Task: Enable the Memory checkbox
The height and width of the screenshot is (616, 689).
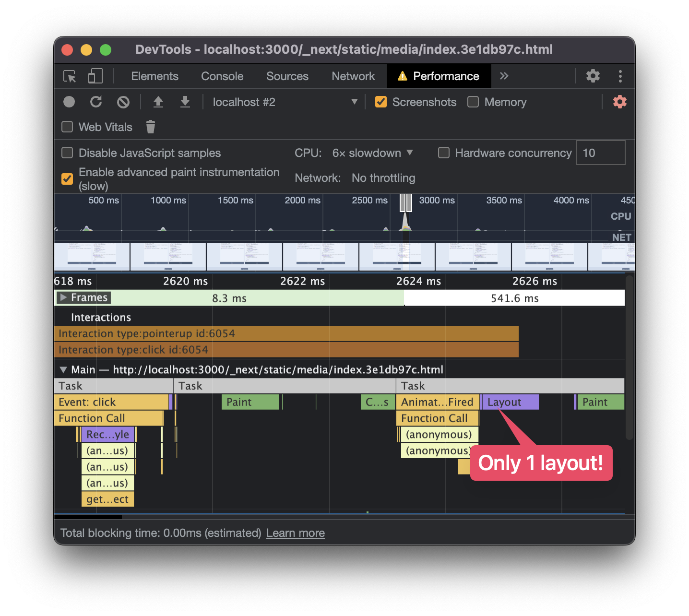Action: click(473, 102)
